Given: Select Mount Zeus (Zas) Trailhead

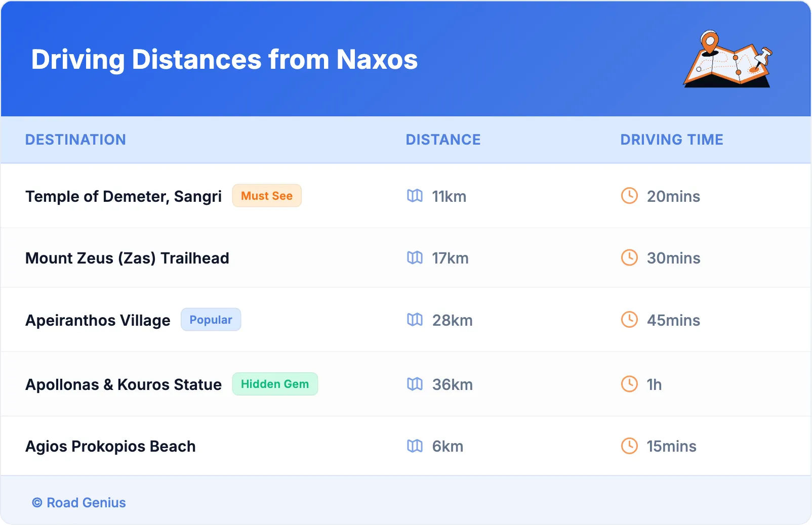Looking at the screenshot, I should click(x=127, y=258).
